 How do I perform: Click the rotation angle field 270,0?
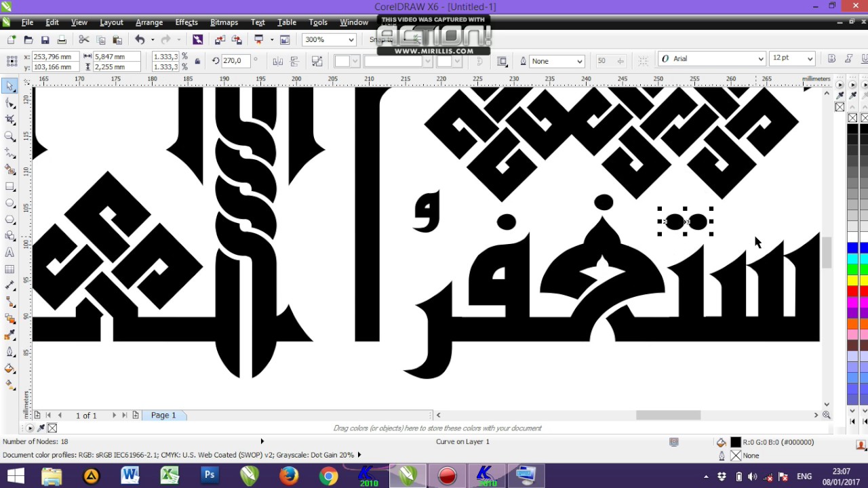(237, 61)
